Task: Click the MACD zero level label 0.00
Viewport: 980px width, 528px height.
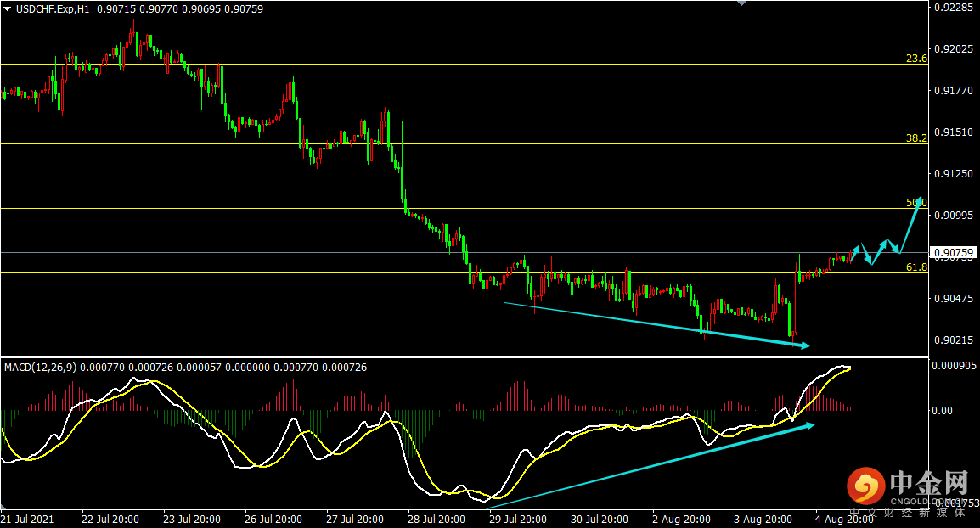Action: 942,411
